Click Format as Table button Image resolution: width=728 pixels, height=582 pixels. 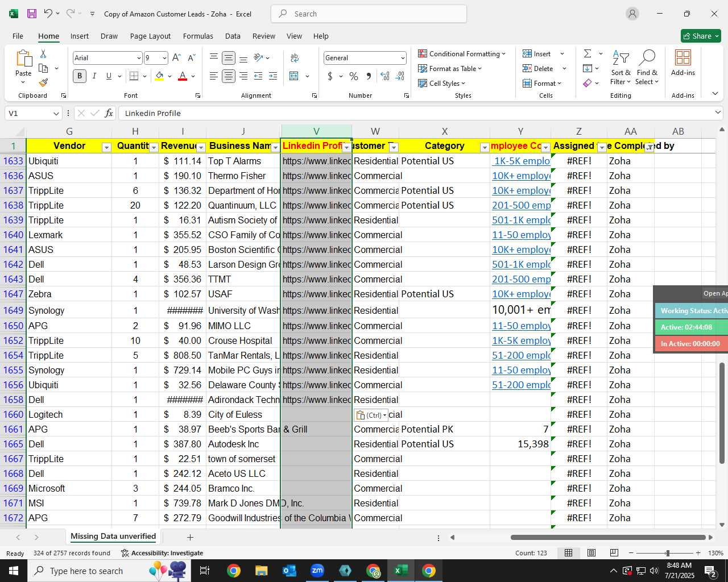pyautogui.click(x=450, y=68)
